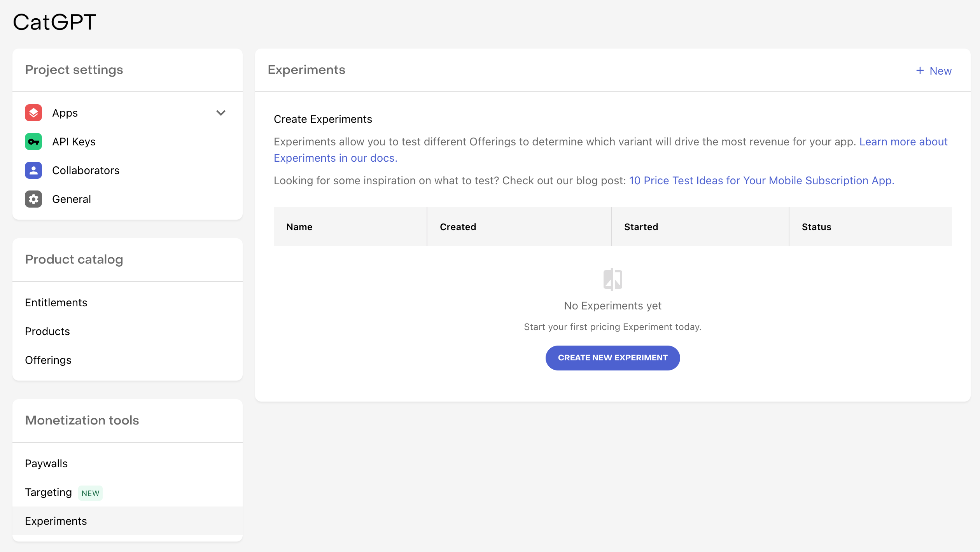Click the Monetization tools heading
The height and width of the screenshot is (552, 980).
82,420
